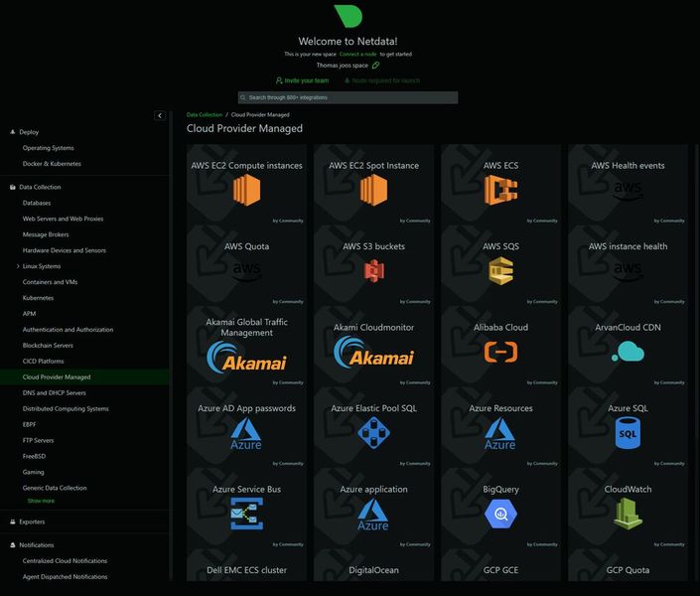Open Generic Data Collection category
Screen dimensions: 700x596
55,488
